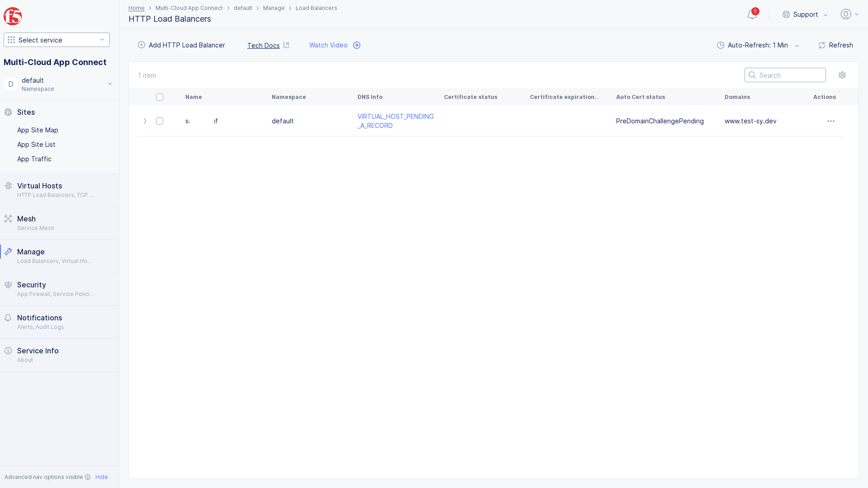Click the Watch Video play icon
The image size is (868, 488).
[x=357, y=45]
